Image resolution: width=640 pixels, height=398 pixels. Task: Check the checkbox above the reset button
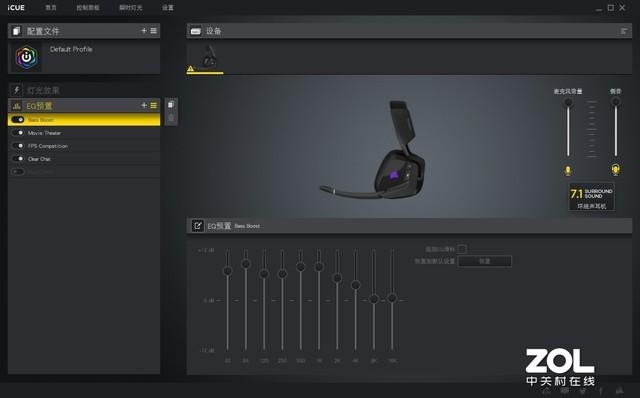pos(462,249)
